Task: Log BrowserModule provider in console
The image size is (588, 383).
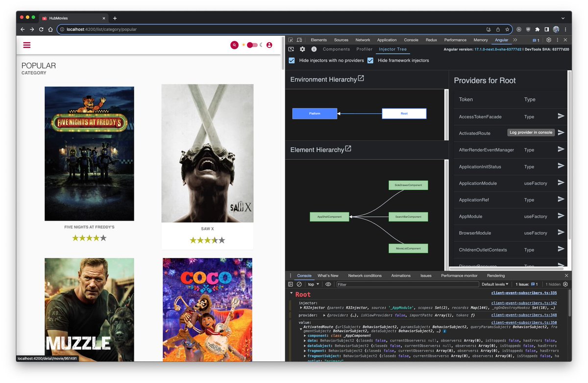Action: pos(561,232)
